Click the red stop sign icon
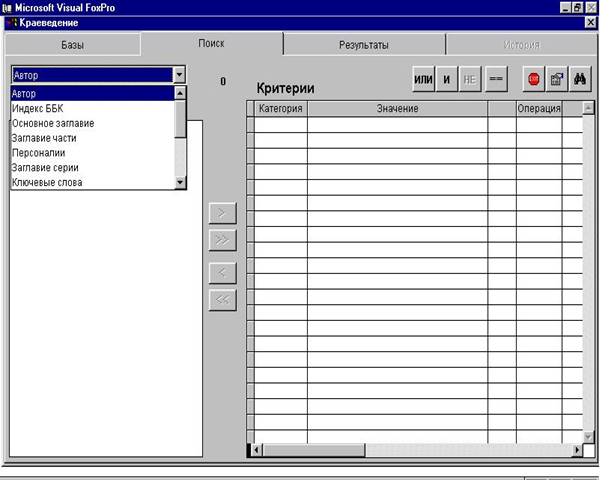 click(x=533, y=79)
